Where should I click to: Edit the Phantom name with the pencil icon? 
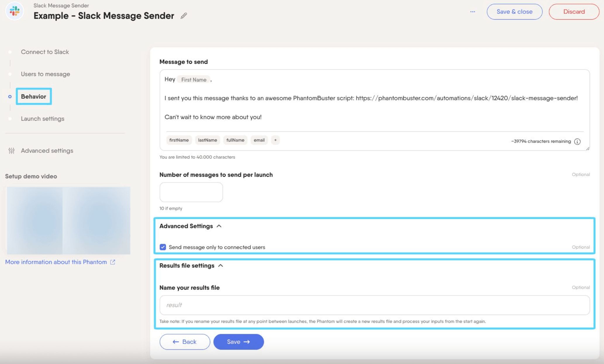[184, 16]
